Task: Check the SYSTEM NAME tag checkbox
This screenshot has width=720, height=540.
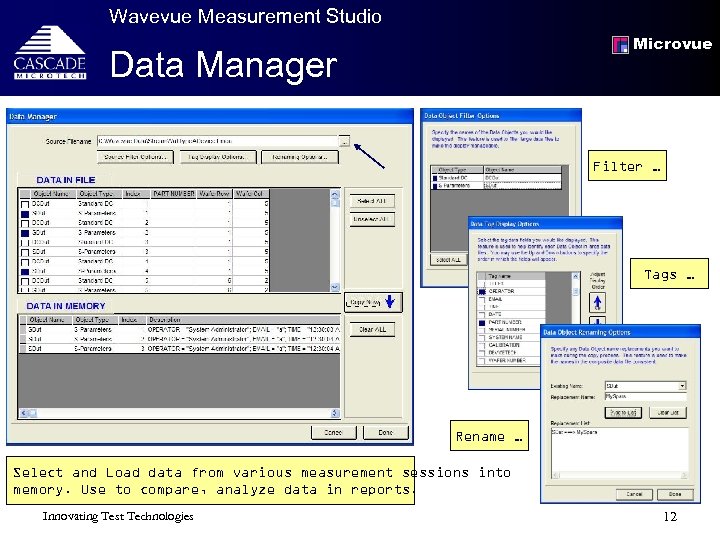Action: click(482, 338)
